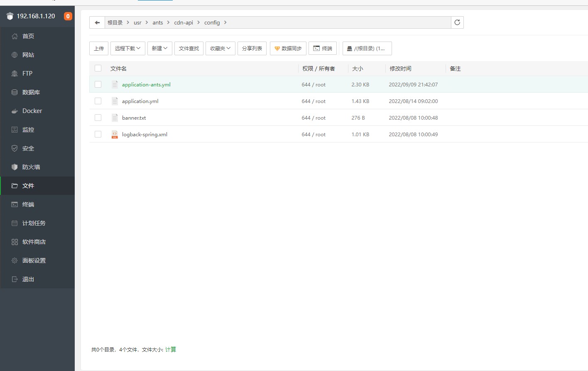Screen dimensions: 588x371
Task: Tick the checkbox beside banner.txt
Action: tap(98, 118)
